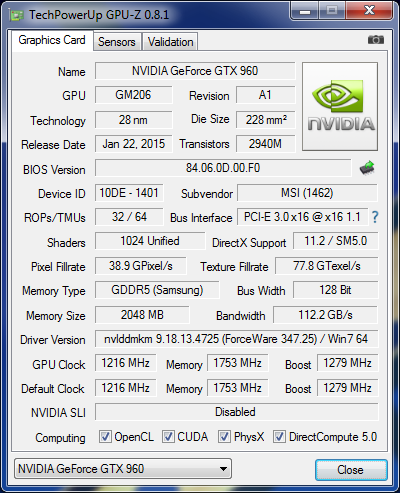This screenshot has width=400, height=493.
Task: Click the Memory Type field GDDR5 (Samsung)
Action: pos(157,290)
